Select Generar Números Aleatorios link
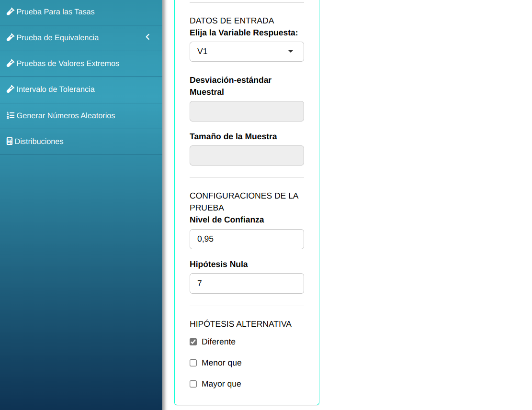 (66, 115)
